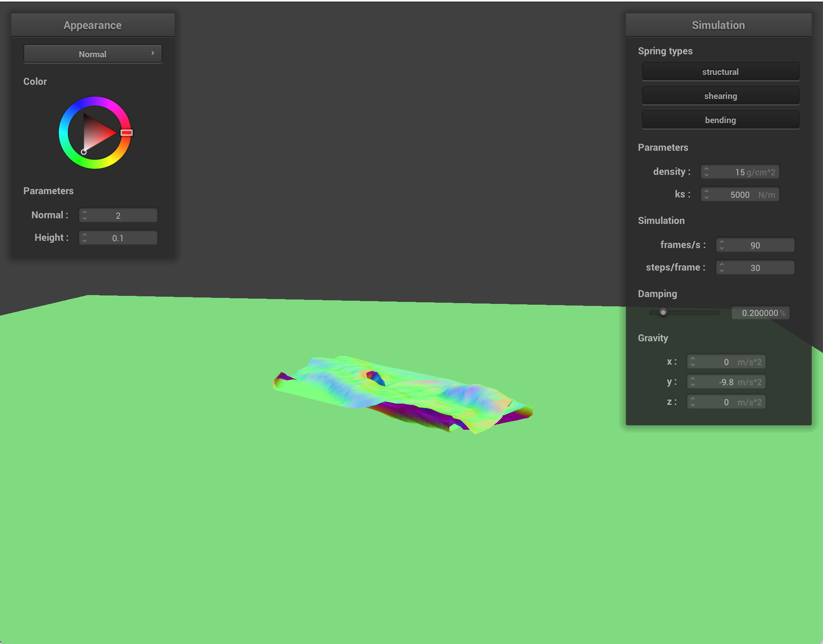Click the ks field stepper arrows
823x644 pixels.
[706, 195]
